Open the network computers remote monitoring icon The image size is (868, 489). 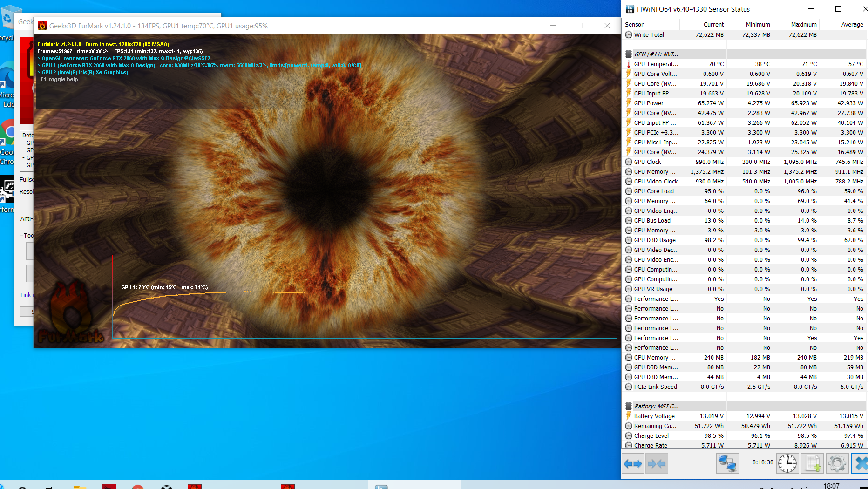coord(727,463)
